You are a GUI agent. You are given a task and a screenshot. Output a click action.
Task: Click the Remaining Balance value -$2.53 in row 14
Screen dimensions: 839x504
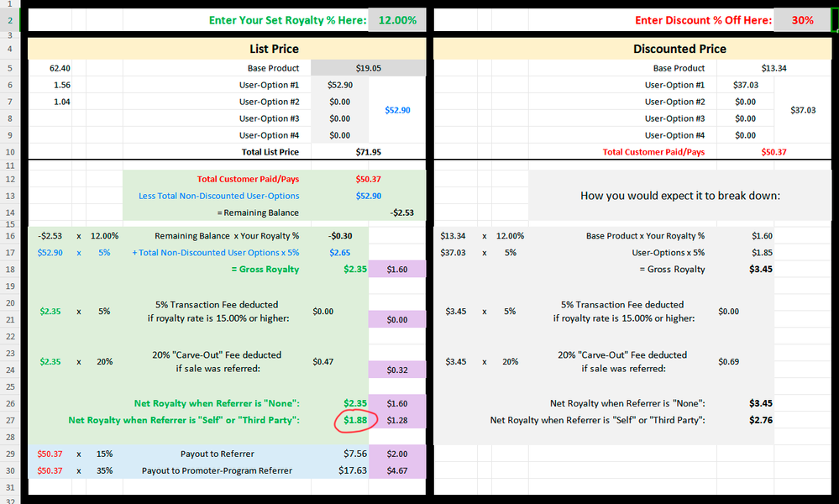[401, 213]
